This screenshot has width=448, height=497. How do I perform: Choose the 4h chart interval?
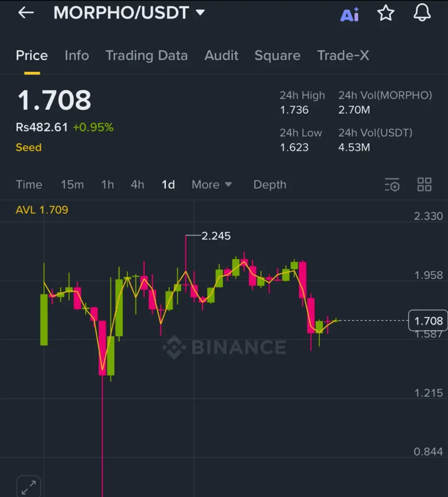tap(137, 185)
